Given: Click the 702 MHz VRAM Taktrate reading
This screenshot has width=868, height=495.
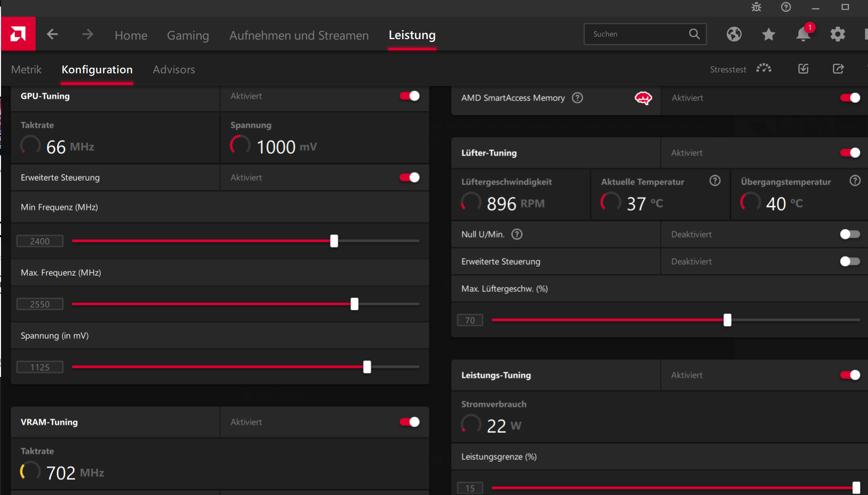Looking at the screenshot, I should pos(76,473).
